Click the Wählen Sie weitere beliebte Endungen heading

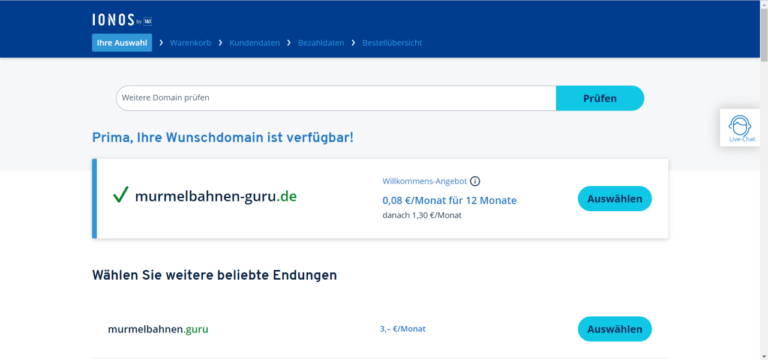215,275
